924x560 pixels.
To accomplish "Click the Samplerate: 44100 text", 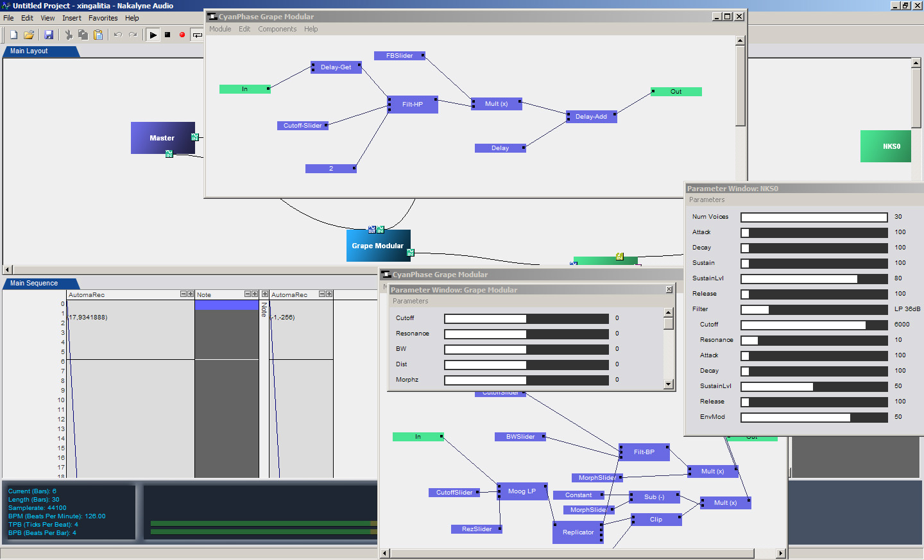I will click(37, 508).
